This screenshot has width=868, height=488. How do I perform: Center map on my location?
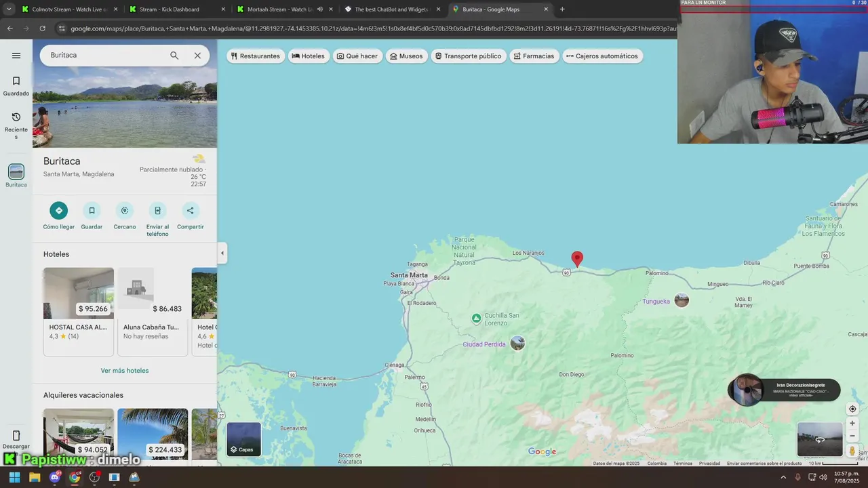click(x=852, y=409)
